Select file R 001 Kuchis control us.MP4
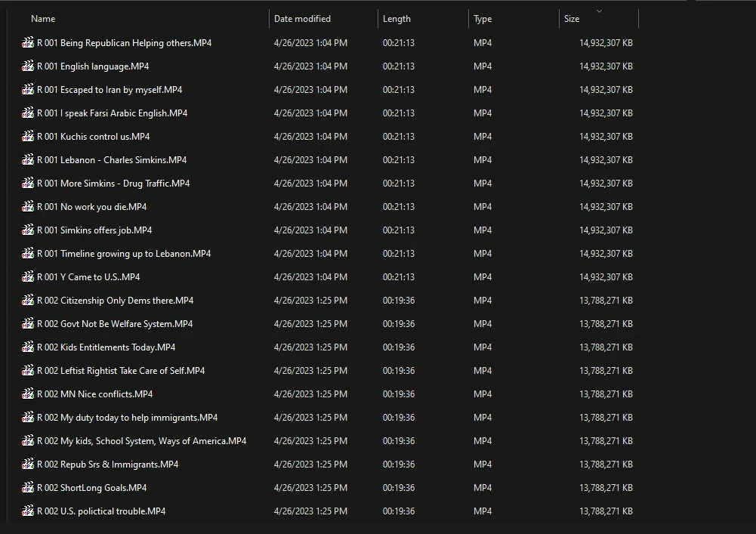 [x=94, y=136]
